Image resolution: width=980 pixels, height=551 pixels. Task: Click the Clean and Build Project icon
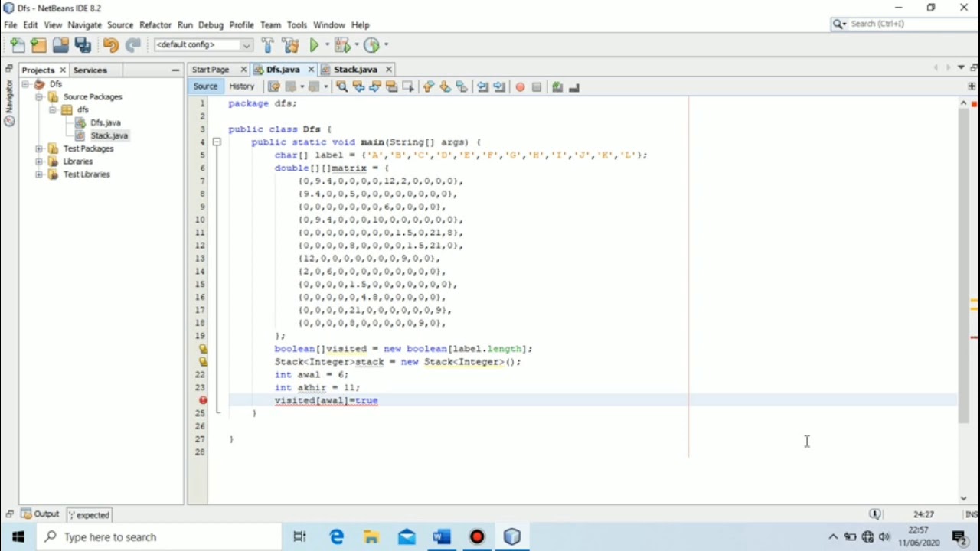290,45
